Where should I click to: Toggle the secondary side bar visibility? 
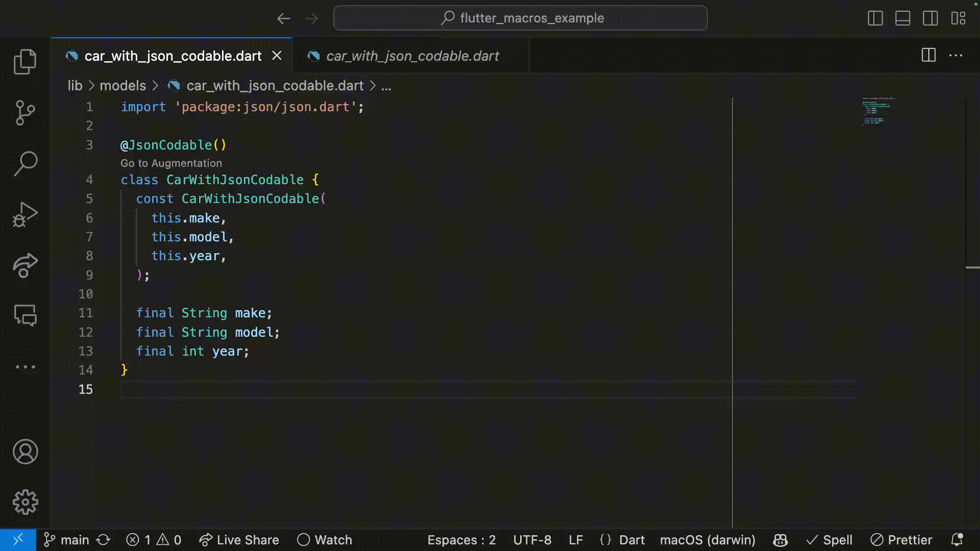pyautogui.click(x=930, y=18)
